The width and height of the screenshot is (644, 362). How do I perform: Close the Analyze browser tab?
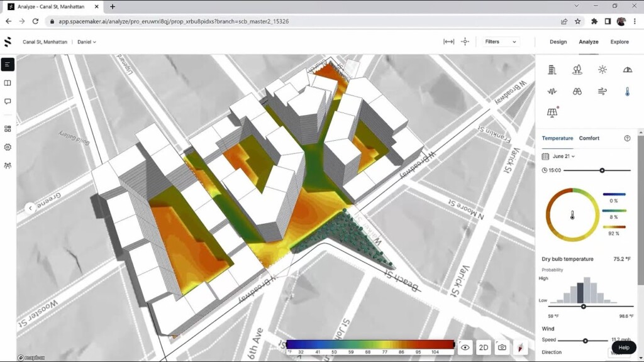[x=96, y=6]
